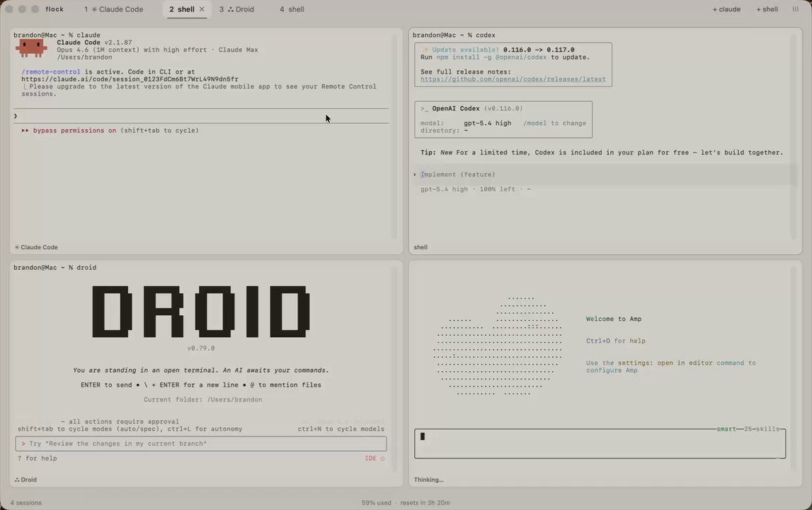Focus the Droid Review the changes input box
The image size is (812, 510).
tap(201, 443)
